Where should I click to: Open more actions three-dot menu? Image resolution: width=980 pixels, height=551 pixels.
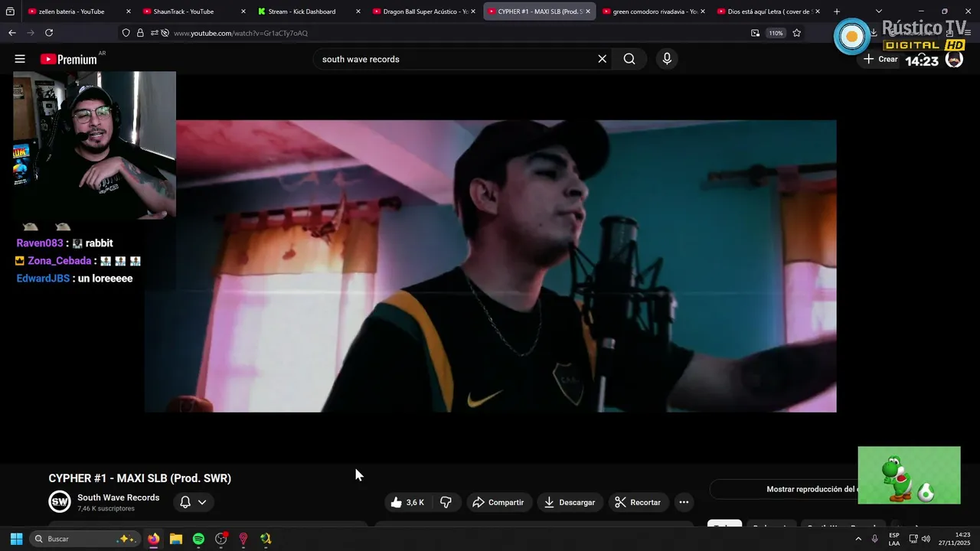coord(684,502)
